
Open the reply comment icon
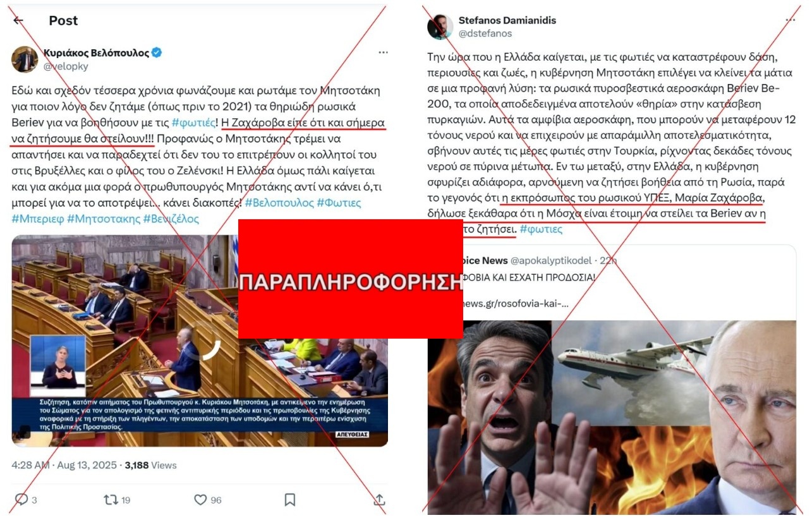[x=21, y=500]
